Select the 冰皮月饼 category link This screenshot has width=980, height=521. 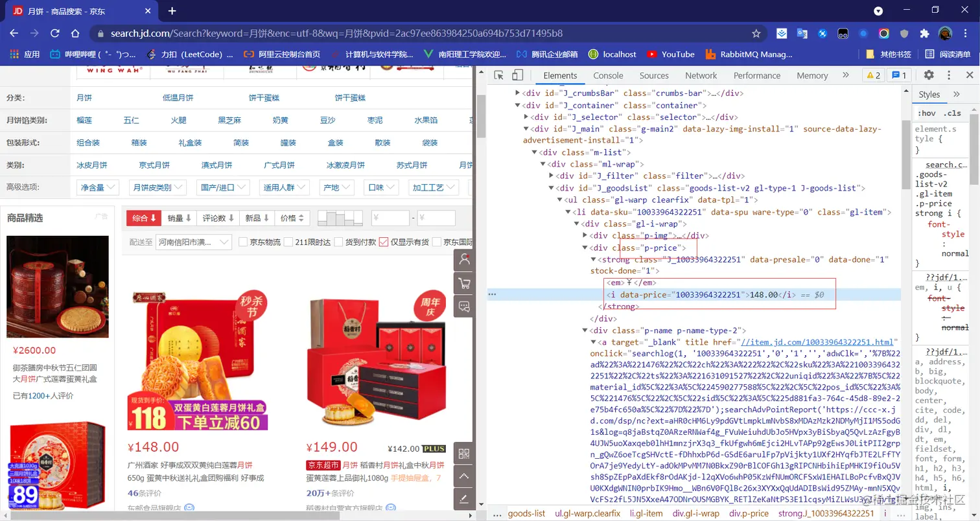click(92, 165)
